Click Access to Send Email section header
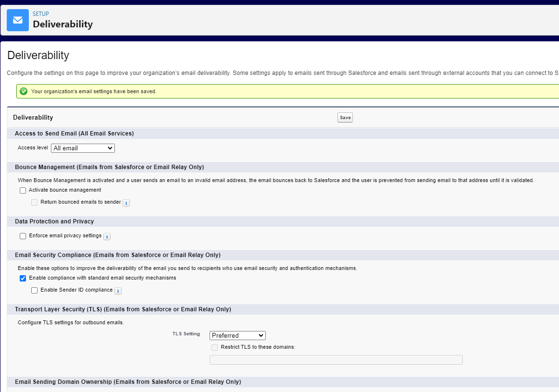The height and width of the screenshot is (392, 559). [x=74, y=133]
